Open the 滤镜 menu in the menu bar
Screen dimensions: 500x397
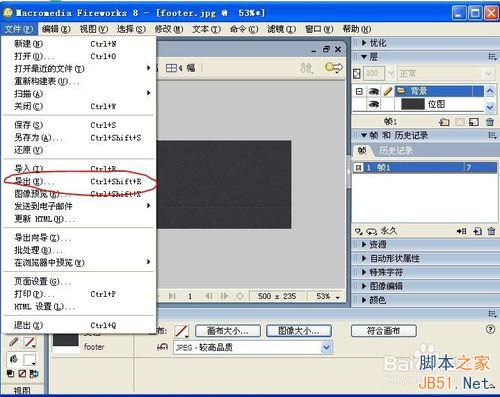282,29
